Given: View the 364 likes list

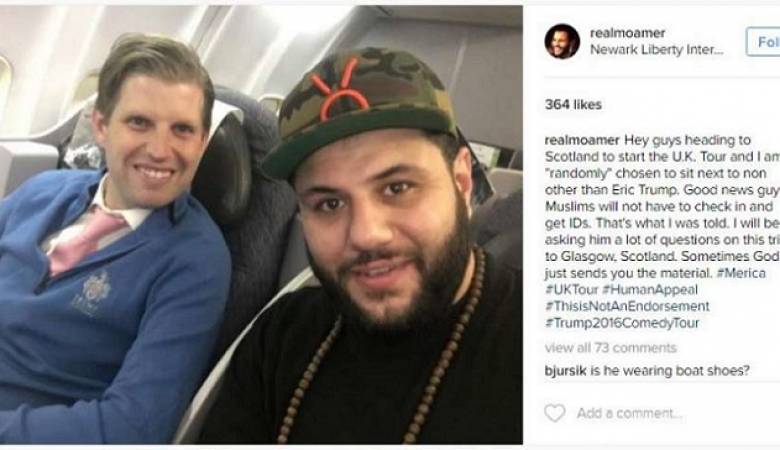Looking at the screenshot, I should coord(573,104).
